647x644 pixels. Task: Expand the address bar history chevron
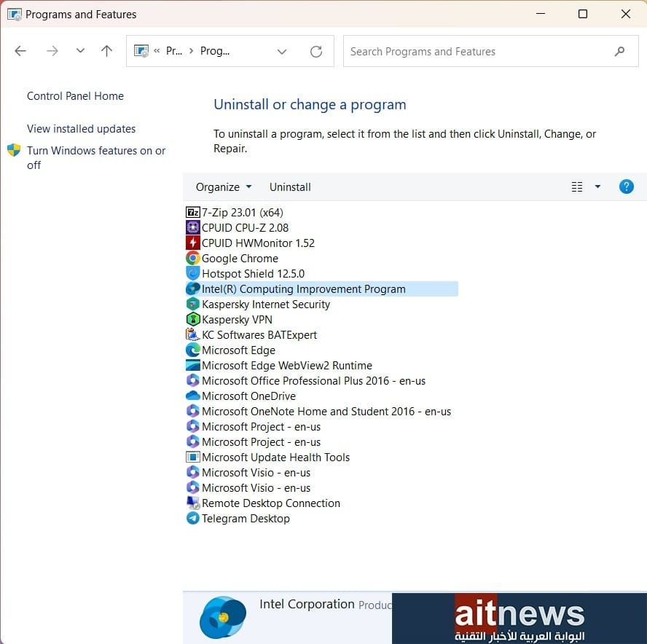click(282, 51)
